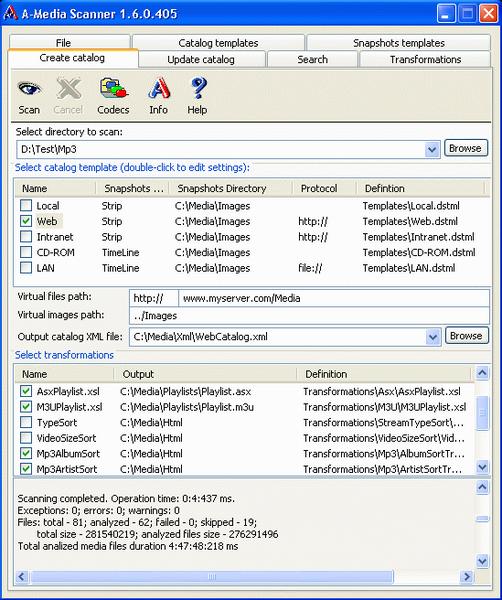Click the Defintion column header in templates
Image resolution: width=502 pixels, height=600 pixels.
(420, 188)
